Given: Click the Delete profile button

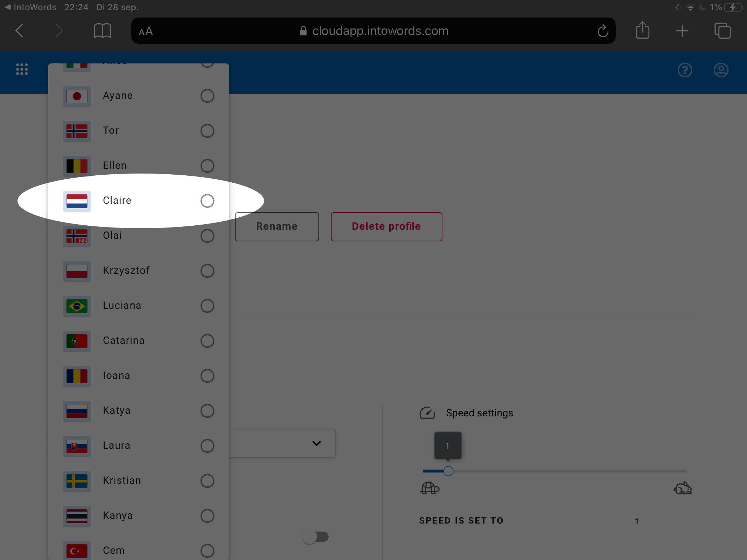Looking at the screenshot, I should pyautogui.click(x=386, y=226).
